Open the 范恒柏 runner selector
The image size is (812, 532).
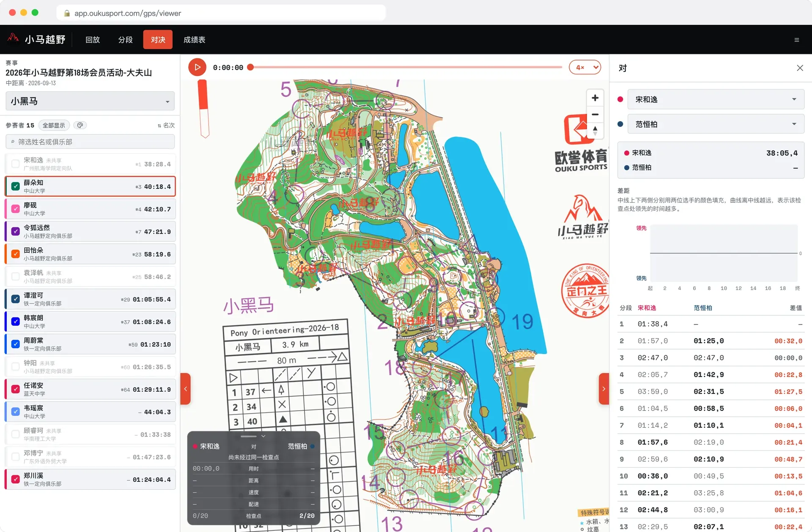[x=716, y=124]
